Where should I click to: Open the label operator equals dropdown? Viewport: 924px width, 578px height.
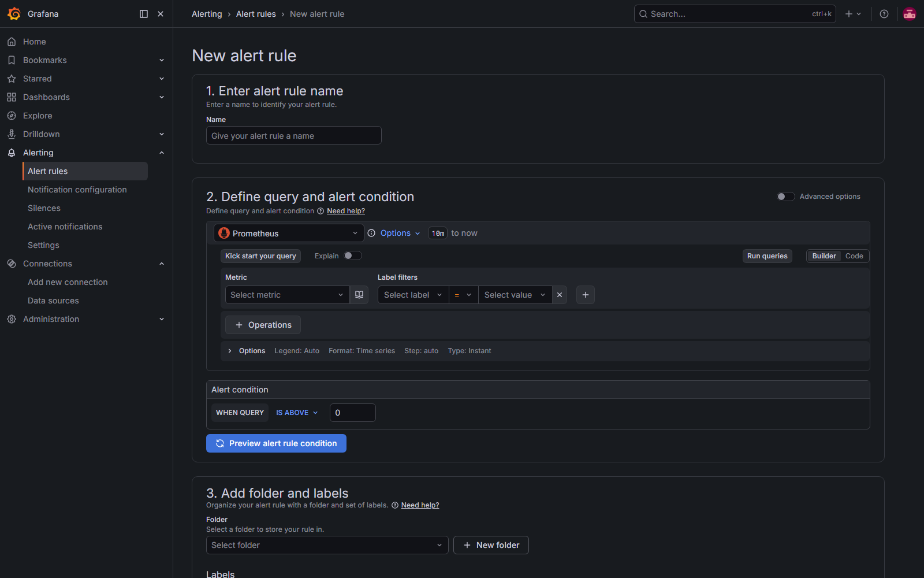tap(464, 295)
